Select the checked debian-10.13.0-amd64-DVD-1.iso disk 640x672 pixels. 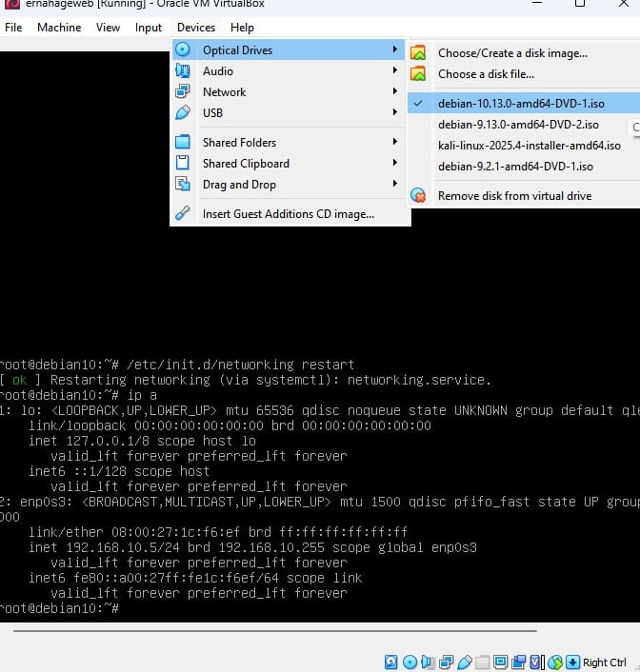pyautogui.click(x=523, y=104)
